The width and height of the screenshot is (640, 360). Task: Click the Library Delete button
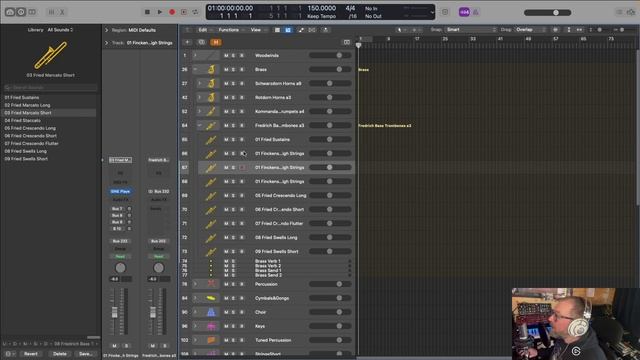pos(60,354)
